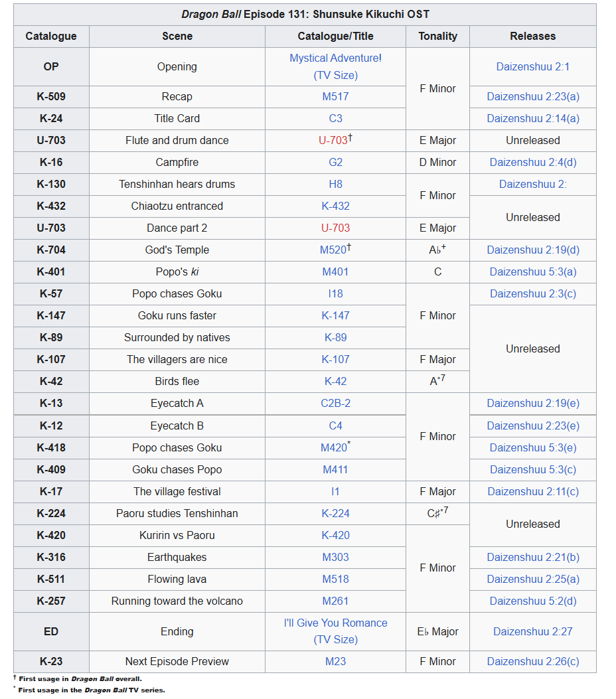Select the Releases column header
The width and height of the screenshot is (616, 699).
[532, 36]
